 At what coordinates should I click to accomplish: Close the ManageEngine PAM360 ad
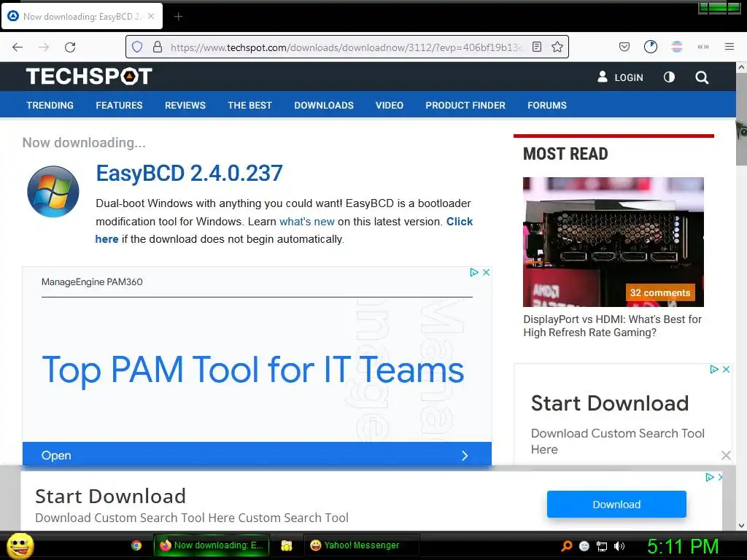[x=486, y=273]
